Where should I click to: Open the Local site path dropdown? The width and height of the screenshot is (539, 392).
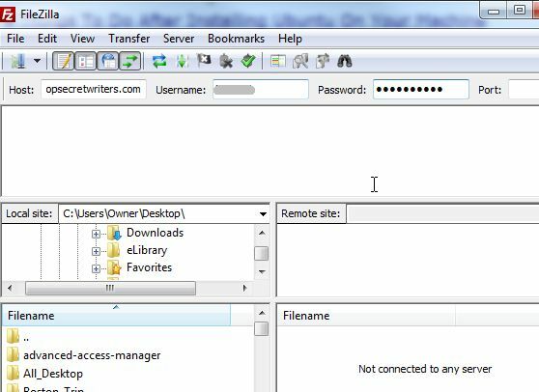click(263, 214)
